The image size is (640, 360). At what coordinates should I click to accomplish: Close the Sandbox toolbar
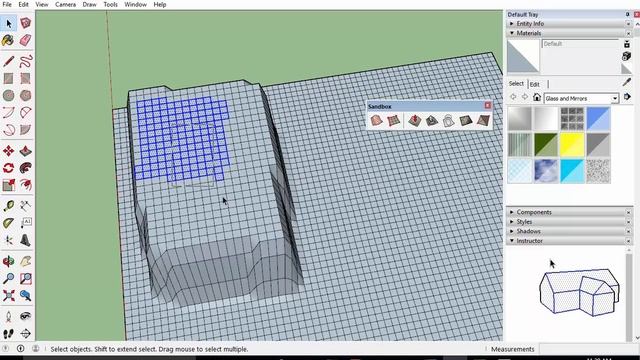488,106
